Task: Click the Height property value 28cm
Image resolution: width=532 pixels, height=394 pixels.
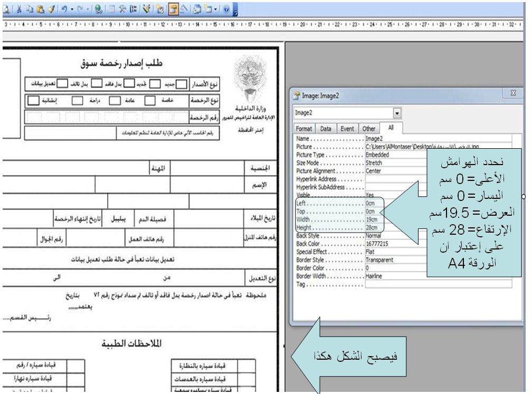Action: click(372, 227)
